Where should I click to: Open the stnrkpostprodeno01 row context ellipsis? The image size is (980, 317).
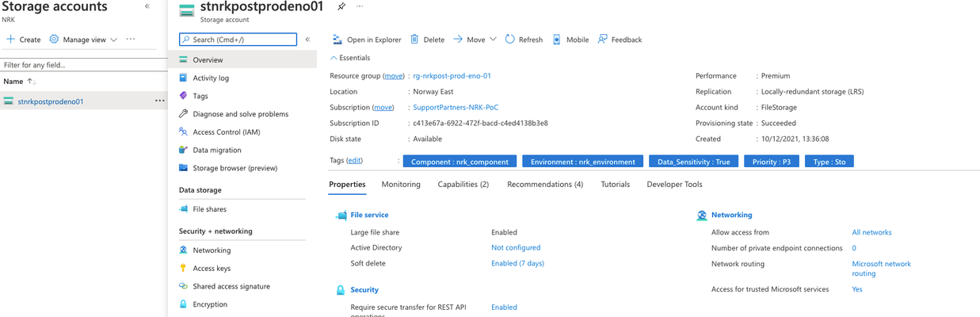[x=160, y=101]
